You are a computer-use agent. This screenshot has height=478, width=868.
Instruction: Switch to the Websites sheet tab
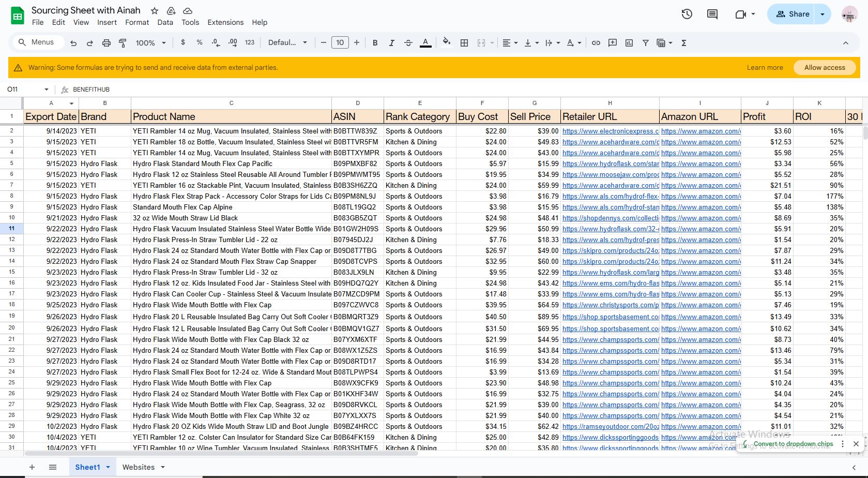(x=138, y=467)
